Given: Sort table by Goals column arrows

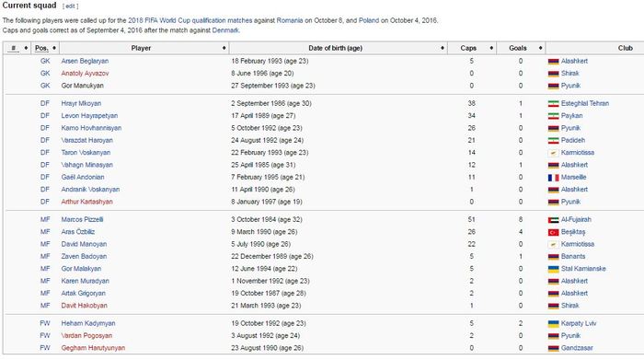Looking at the screenshot, I should [x=540, y=48].
